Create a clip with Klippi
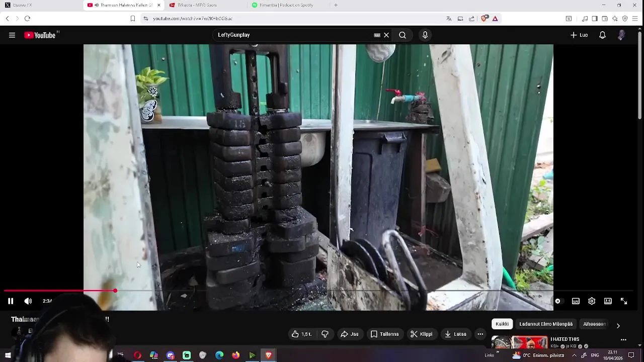This screenshot has width=644, height=362. (x=422, y=334)
